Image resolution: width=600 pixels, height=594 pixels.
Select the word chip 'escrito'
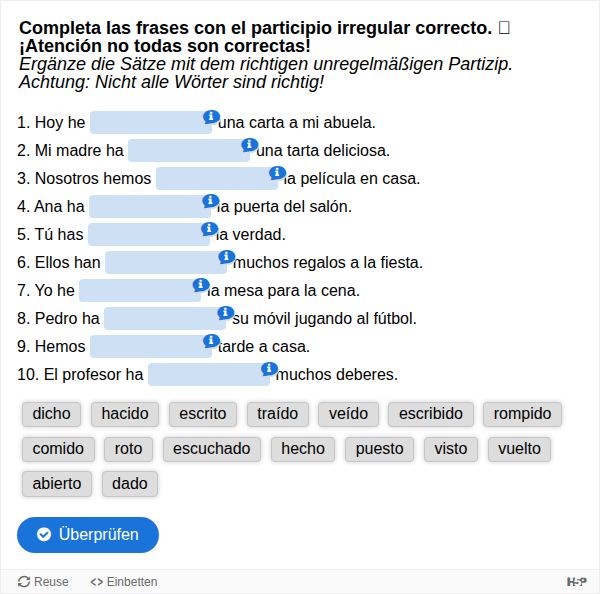(x=203, y=414)
